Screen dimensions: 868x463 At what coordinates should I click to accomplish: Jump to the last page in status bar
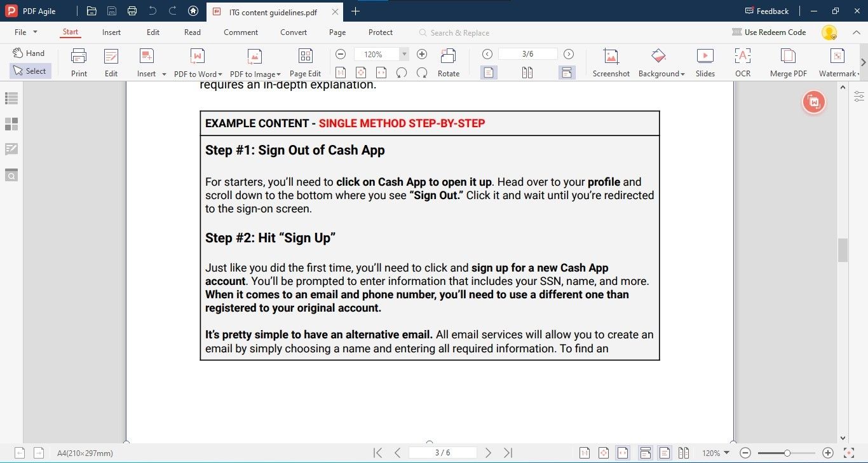pyautogui.click(x=508, y=453)
